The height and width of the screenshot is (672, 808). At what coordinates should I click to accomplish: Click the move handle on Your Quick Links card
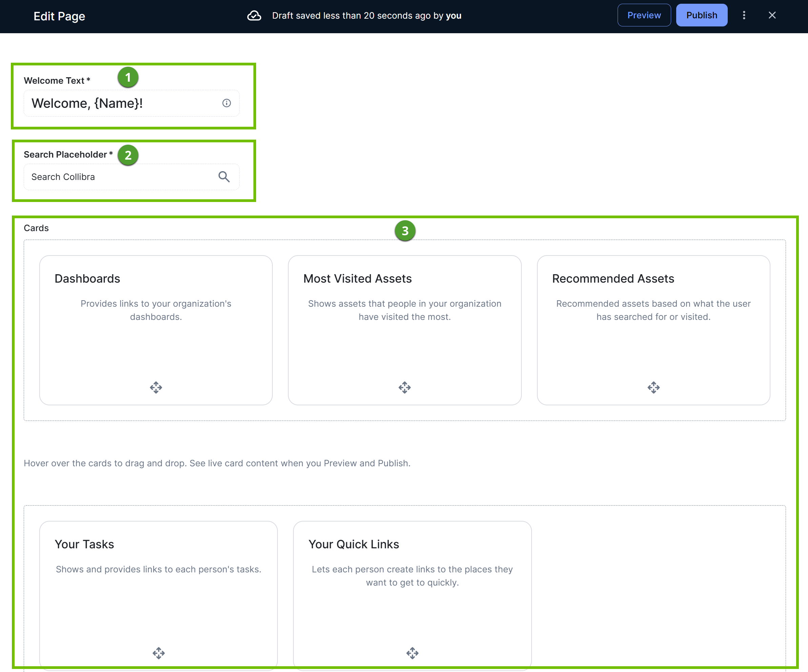412,653
